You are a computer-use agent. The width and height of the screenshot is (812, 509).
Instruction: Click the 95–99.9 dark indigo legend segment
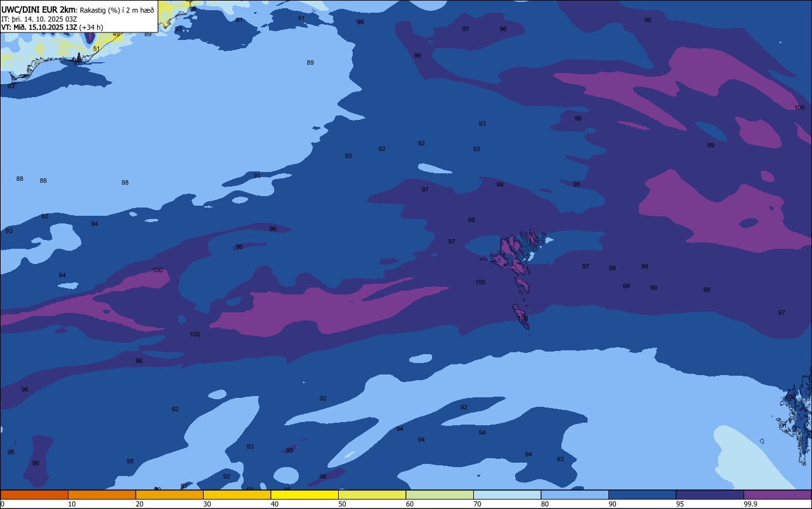pos(710,494)
